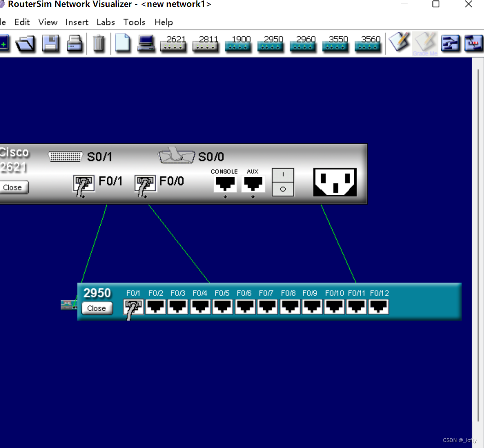Open the View menu
This screenshot has width=484, height=448.
(48, 22)
